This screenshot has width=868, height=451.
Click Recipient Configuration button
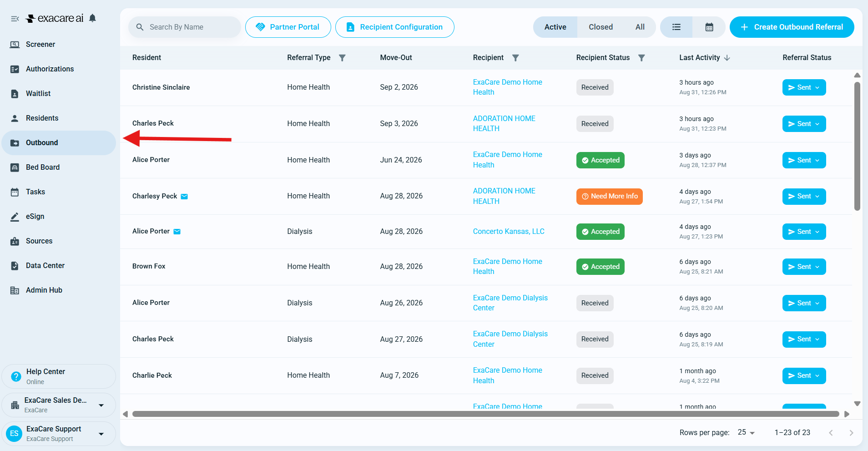[x=394, y=27]
